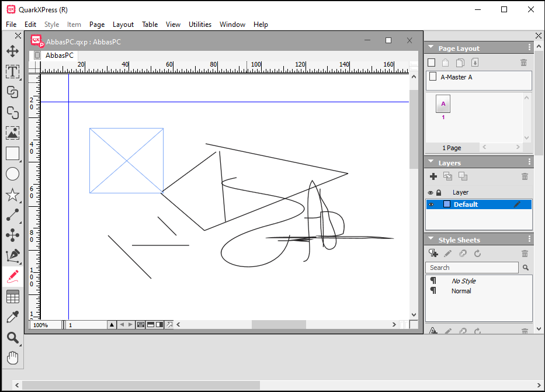545x392 pixels.
Task: Select the Normal paragraph style
Action: (x=461, y=291)
